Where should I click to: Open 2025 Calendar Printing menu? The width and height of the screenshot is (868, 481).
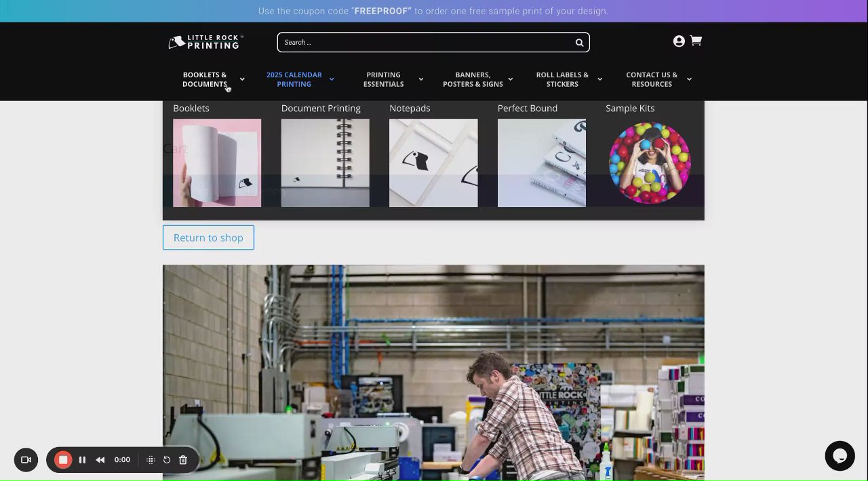(x=294, y=79)
